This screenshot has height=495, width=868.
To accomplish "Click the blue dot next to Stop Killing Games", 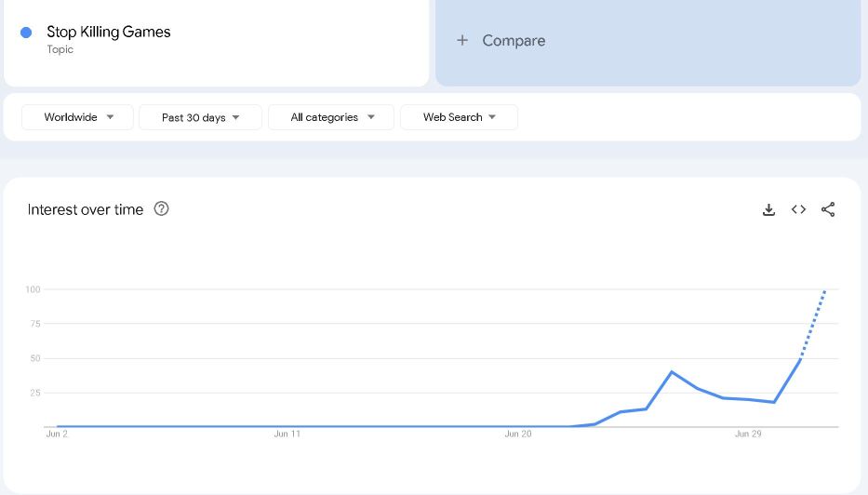I will [26, 33].
